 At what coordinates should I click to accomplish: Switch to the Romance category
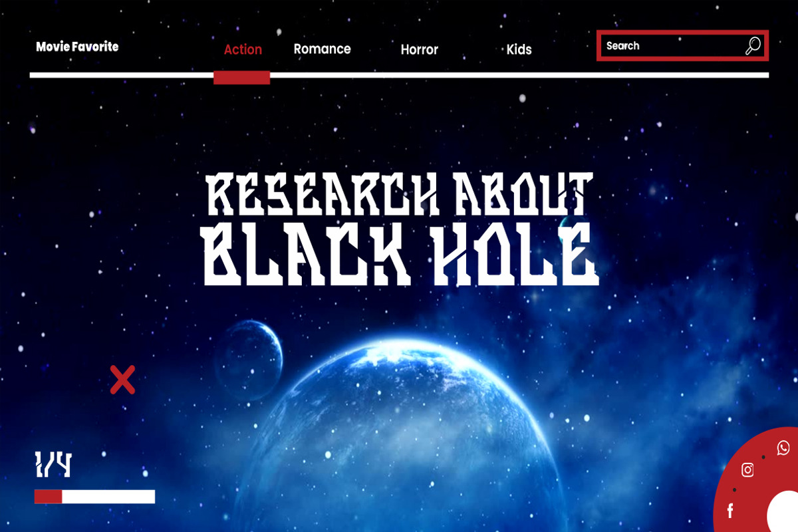[x=322, y=49]
